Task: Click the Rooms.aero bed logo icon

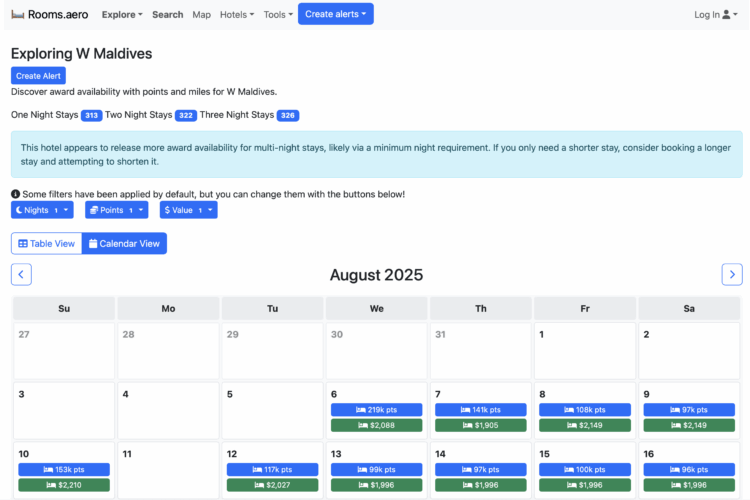Action: (x=17, y=14)
